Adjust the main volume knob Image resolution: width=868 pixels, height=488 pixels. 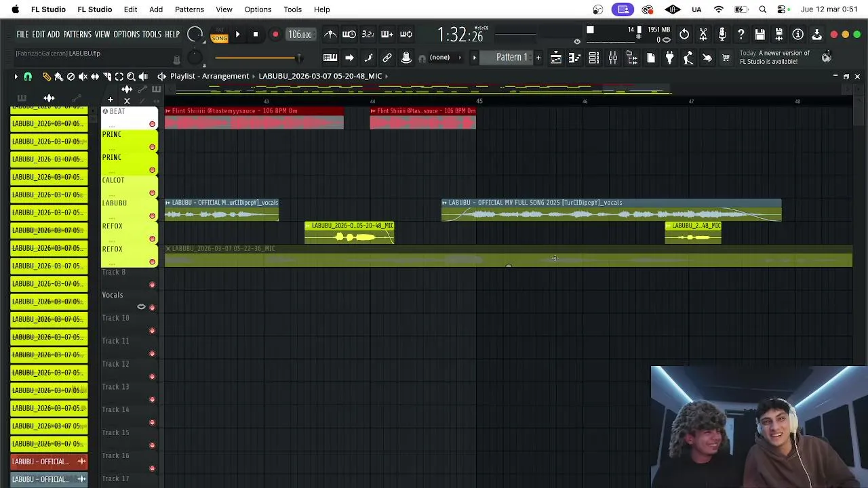[195, 35]
